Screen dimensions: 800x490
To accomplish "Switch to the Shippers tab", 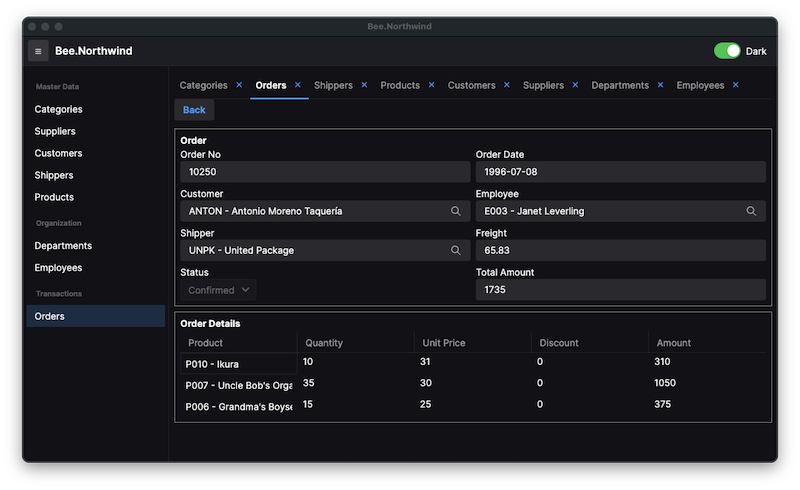I will (x=333, y=85).
